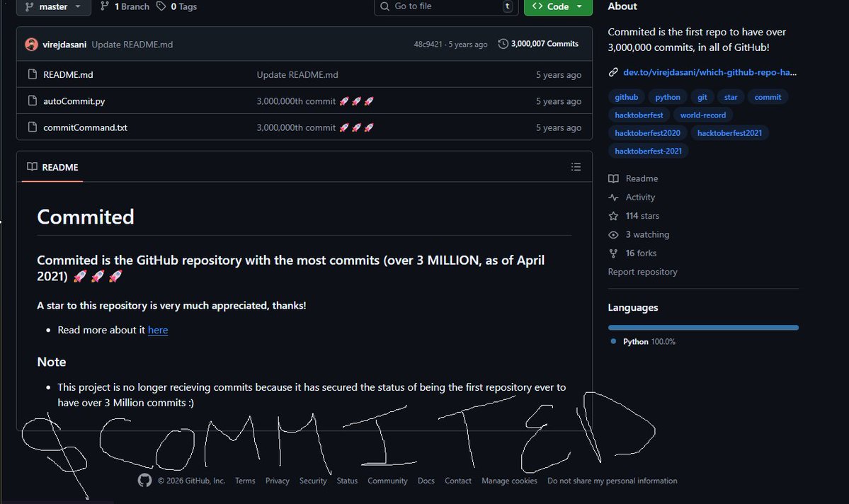Open the master branch dropdown
849x504 pixels.
coord(53,6)
